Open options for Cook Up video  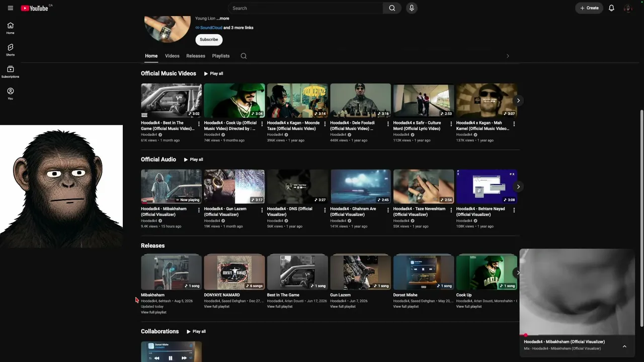pyautogui.click(x=262, y=124)
